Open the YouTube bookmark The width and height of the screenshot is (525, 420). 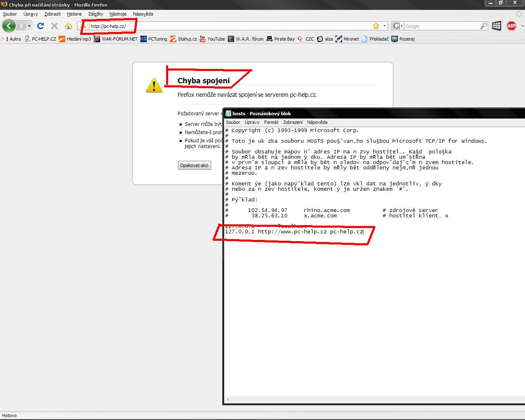(212, 39)
